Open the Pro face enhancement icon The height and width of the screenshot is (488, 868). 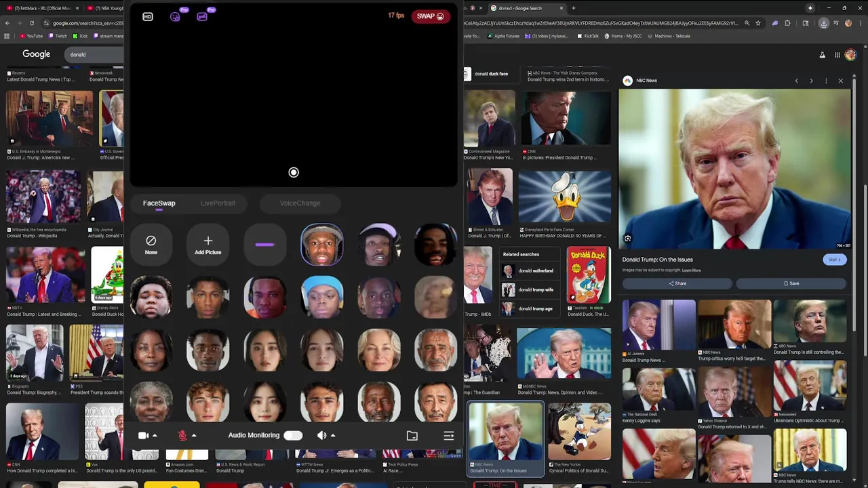[x=175, y=16]
